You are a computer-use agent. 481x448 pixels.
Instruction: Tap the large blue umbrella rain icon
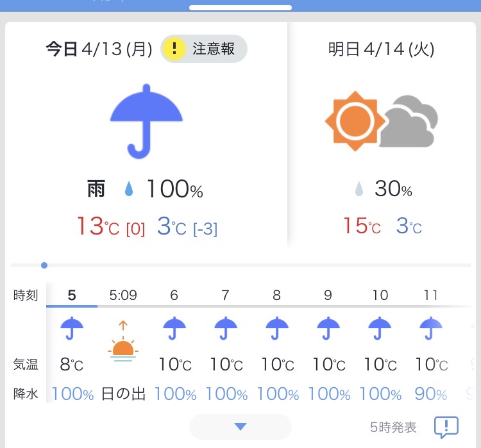(146, 121)
